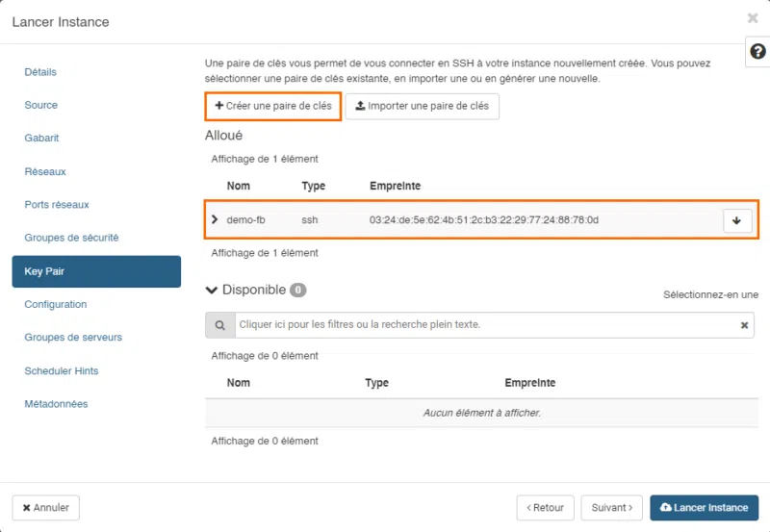
Task: Expand the demo-fb key pair row details
Action: pyautogui.click(x=215, y=220)
